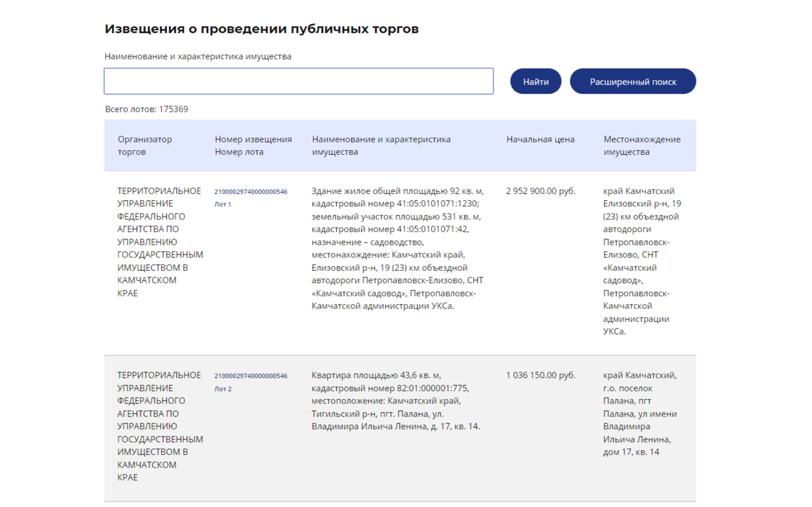Click the Всего лотов: 175369 counter
812x507 pixels.
pyautogui.click(x=146, y=109)
